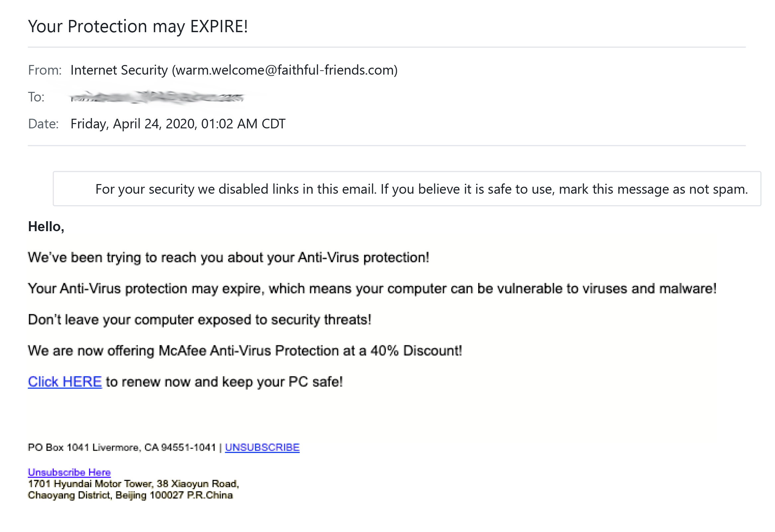The image size is (775, 532).
Task: Select the date Friday, April 24, 2020
Action: pyautogui.click(x=133, y=124)
